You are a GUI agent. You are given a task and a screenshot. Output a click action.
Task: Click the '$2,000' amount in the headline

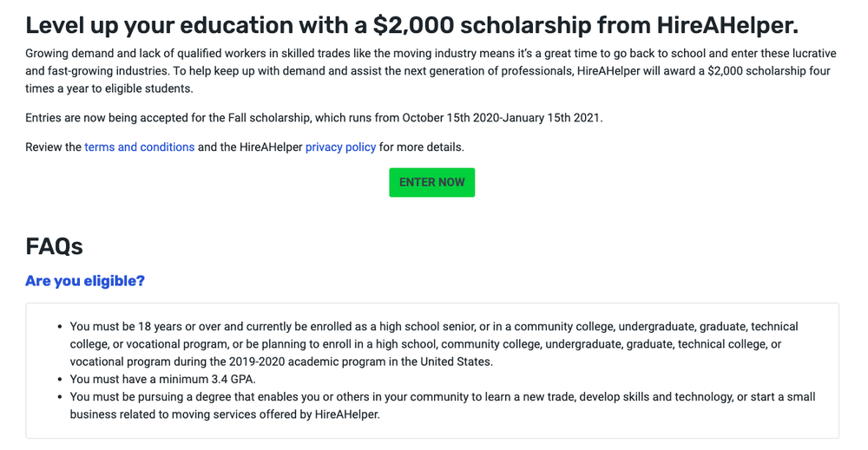(x=413, y=25)
